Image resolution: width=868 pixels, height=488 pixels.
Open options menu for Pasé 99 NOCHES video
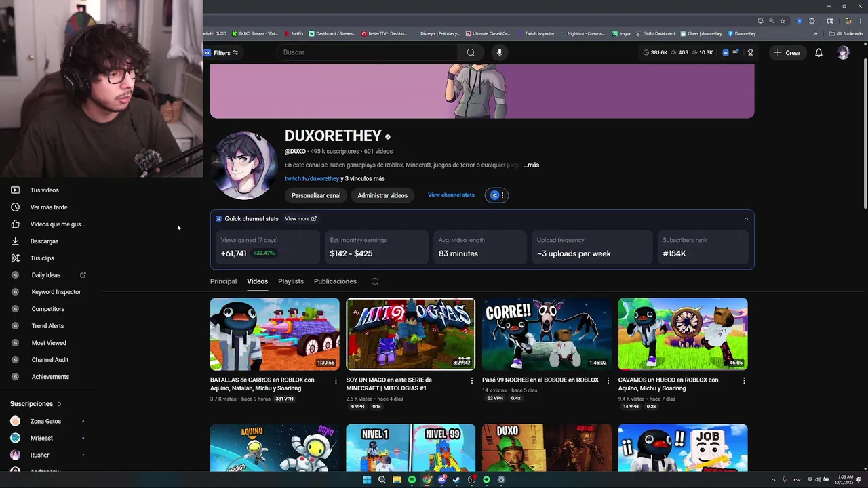click(608, 381)
